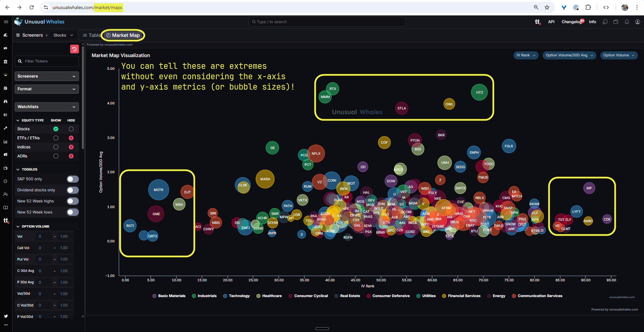This screenshot has height=332, width=644.
Task: Select Show radio for ETFs / ETNs
Action: tap(56, 138)
